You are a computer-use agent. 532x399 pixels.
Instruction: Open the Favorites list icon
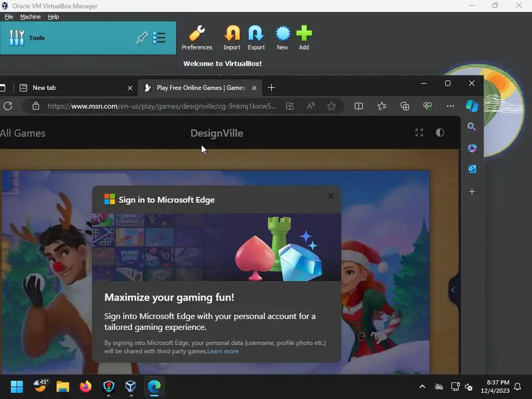point(382,106)
